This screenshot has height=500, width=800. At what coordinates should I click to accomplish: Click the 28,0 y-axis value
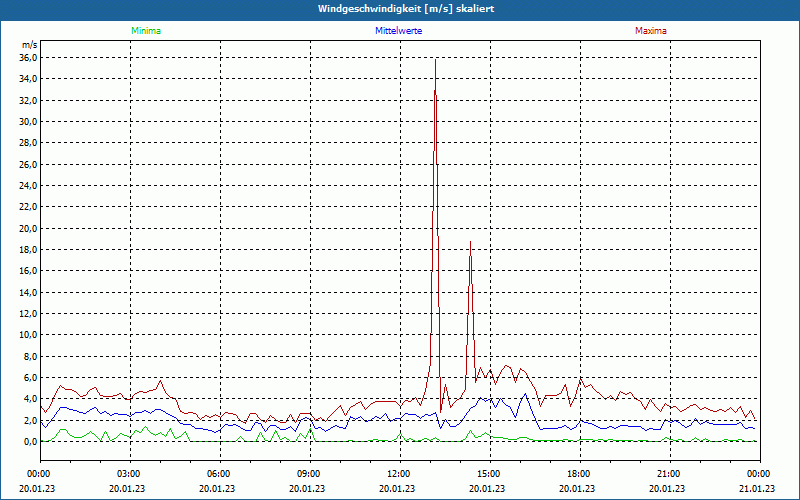28,143
